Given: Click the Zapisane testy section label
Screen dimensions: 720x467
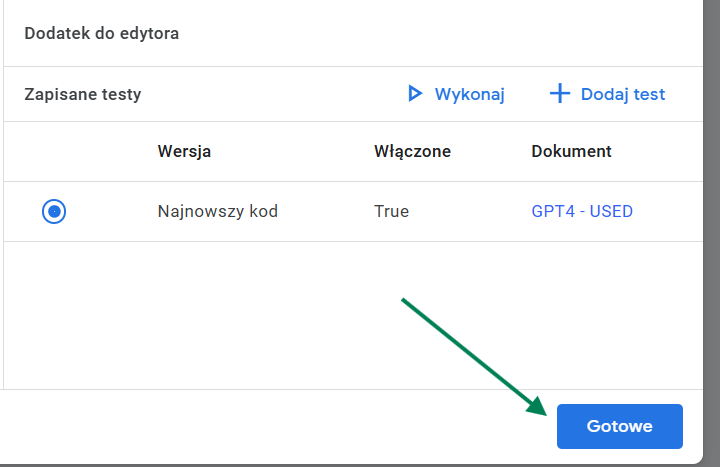Looking at the screenshot, I should 83,95.
